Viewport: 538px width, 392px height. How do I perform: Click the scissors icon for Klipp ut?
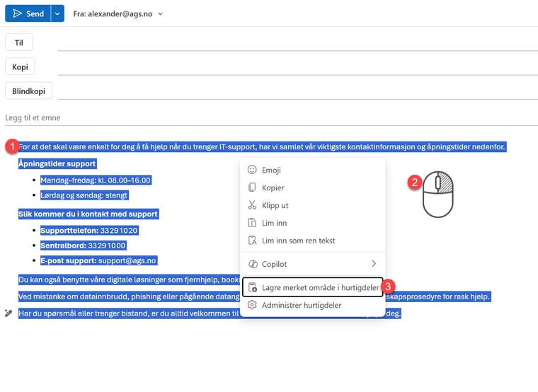(x=252, y=205)
